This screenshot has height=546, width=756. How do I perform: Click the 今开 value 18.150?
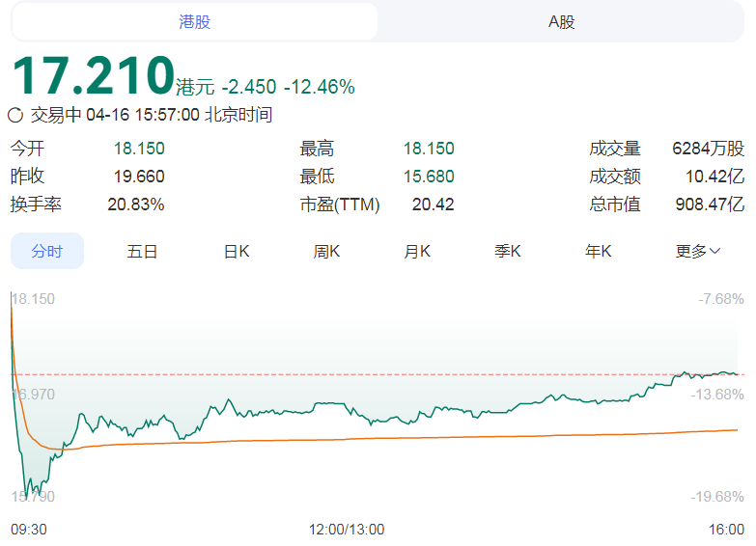[x=139, y=149]
